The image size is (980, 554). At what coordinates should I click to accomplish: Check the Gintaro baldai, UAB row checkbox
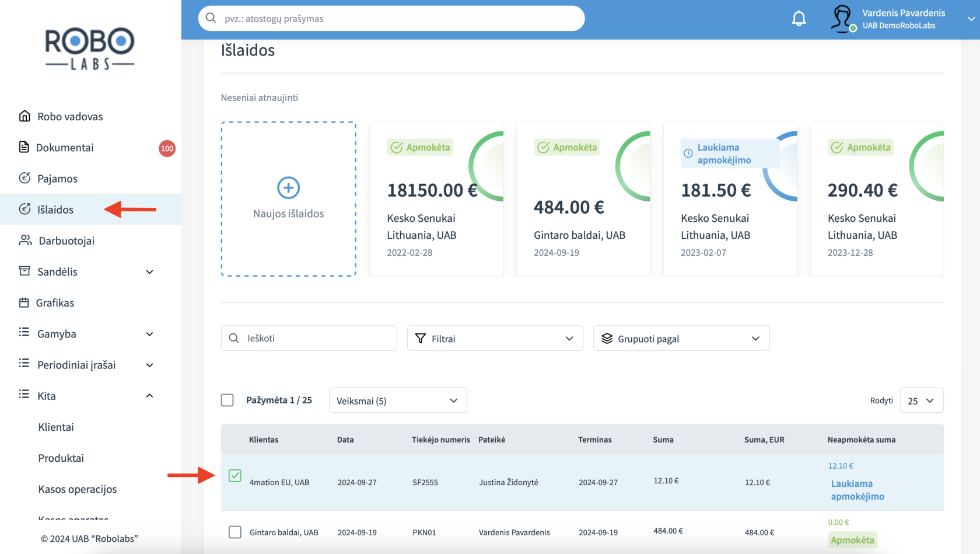tap(235, 532)
